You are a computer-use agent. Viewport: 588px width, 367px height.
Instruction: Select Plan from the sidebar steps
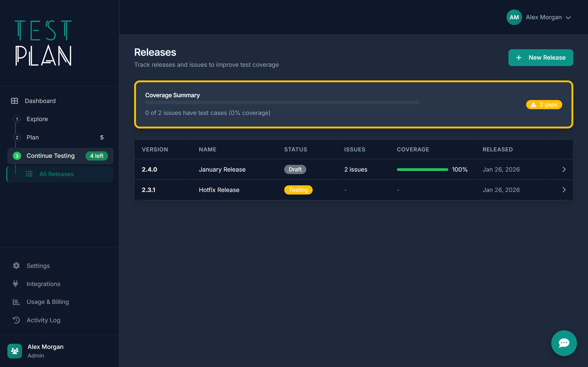[x=32, y=137]
